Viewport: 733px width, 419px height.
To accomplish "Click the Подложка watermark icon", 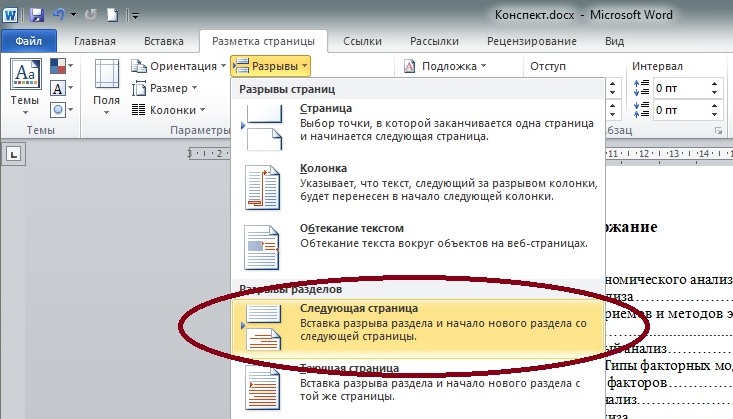I will click(x=410, y=66).
